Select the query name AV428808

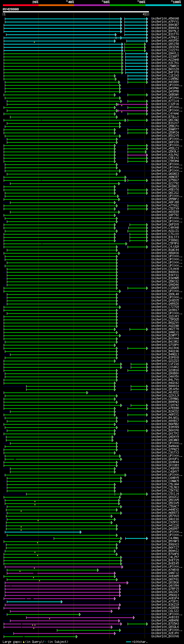click(x=11, y=9)
